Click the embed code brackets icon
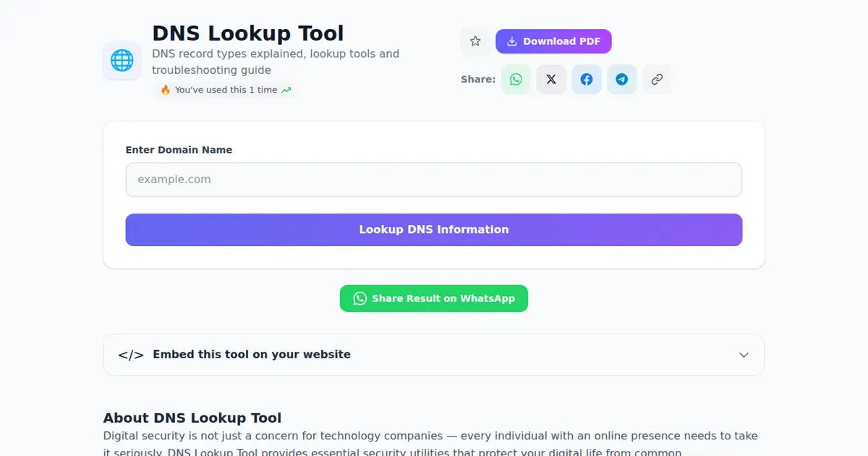The image size is (868, 456). tap(131, 355)
